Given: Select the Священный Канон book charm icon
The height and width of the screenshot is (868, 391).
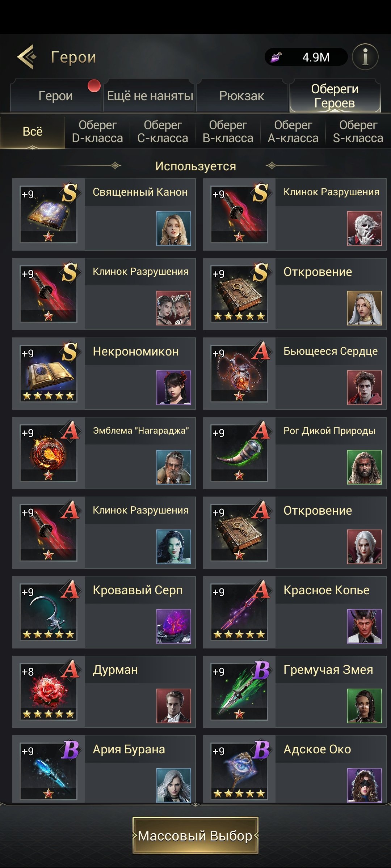Looking at the screenshot, I should point(49,214).
